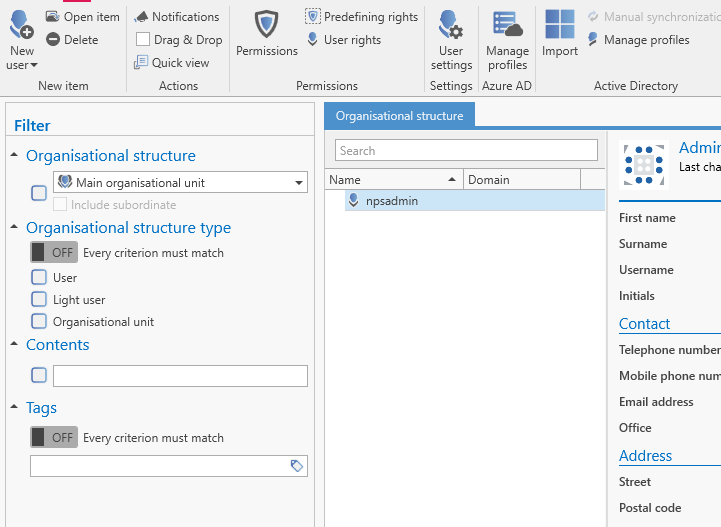Viewport: 721px width, 527px height.
Task: Click the tag icon in Tags field
Action: click(x=297, y=466)
